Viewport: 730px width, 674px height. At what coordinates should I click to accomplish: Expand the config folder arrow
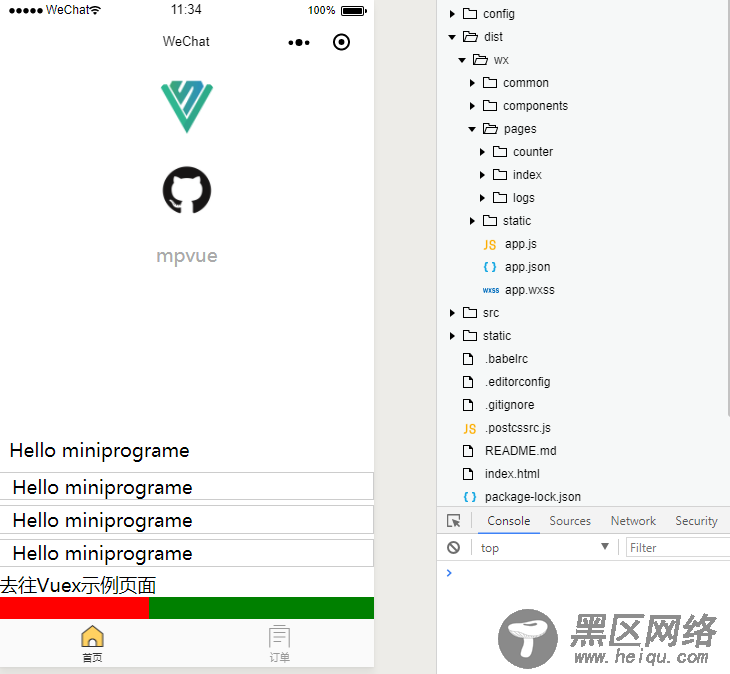coord(452,14)
